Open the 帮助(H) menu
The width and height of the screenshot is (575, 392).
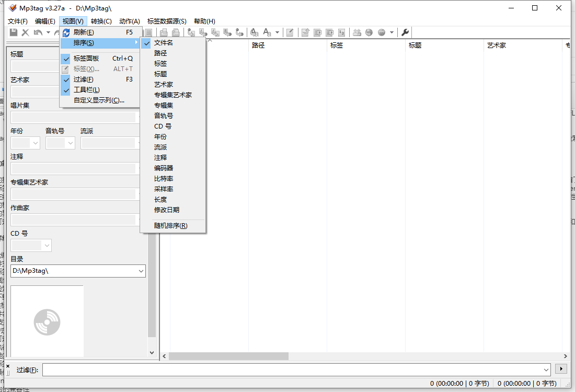click(204, 21)
